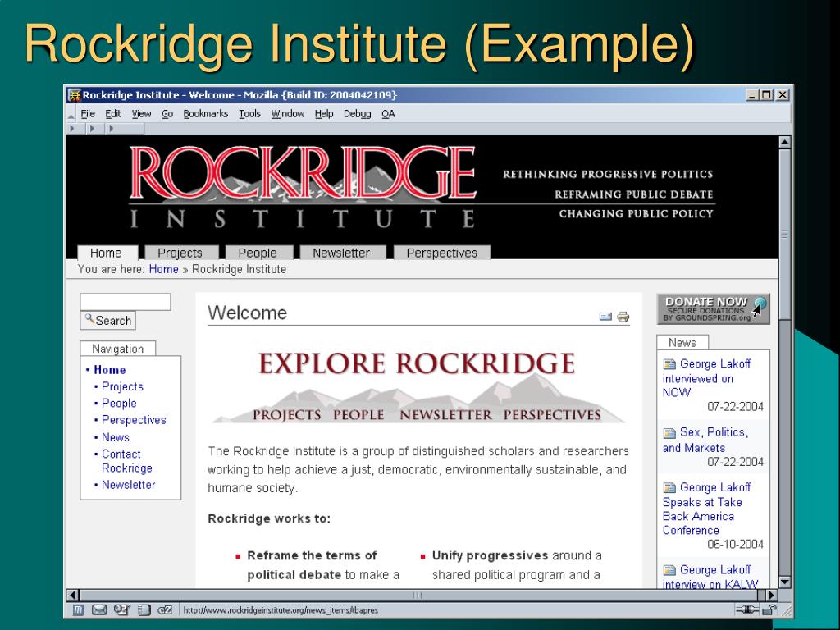The width and height of the screenshot is (840, 630).
Task: Click PROJECTS in the Explore Rockridge banner
Action: coord(287,415)
